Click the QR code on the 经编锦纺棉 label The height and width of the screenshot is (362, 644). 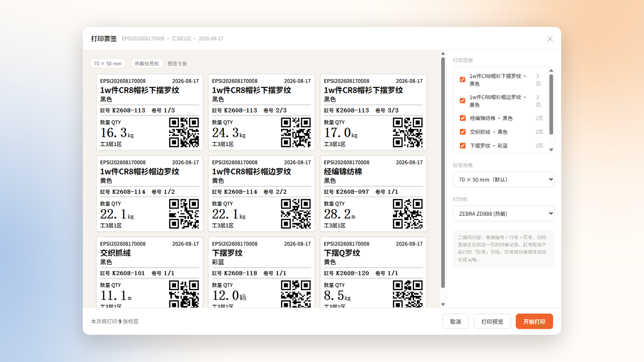click(408, 214)
